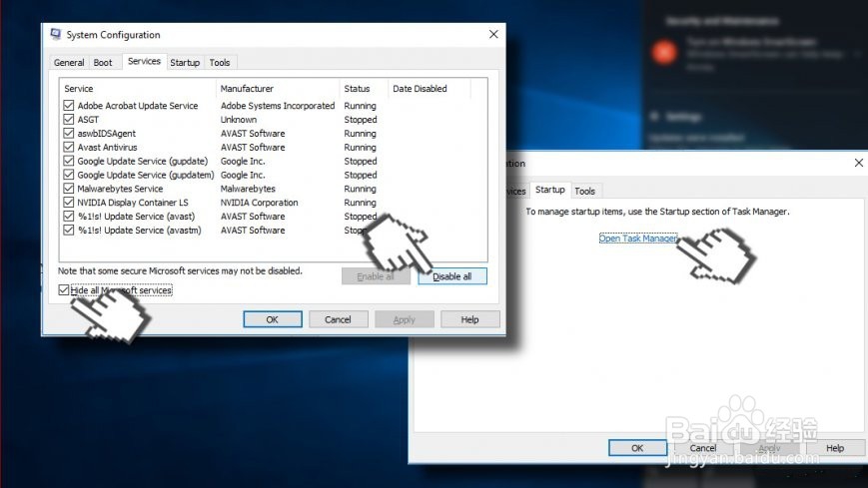This screenshot has height=488, width=868.
Task: Uncheck Google Update Service (gupdate) checkbox
Action: 69,161
